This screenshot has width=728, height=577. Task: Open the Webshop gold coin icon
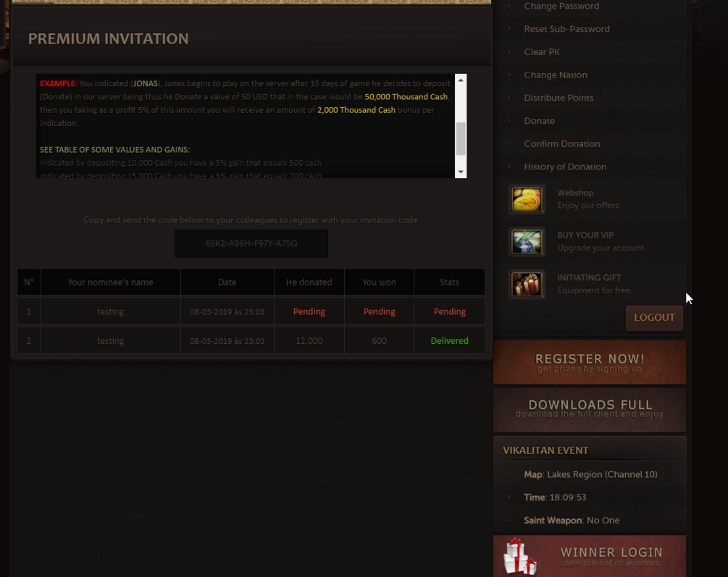pyautogui.click(x=527, y=200)
